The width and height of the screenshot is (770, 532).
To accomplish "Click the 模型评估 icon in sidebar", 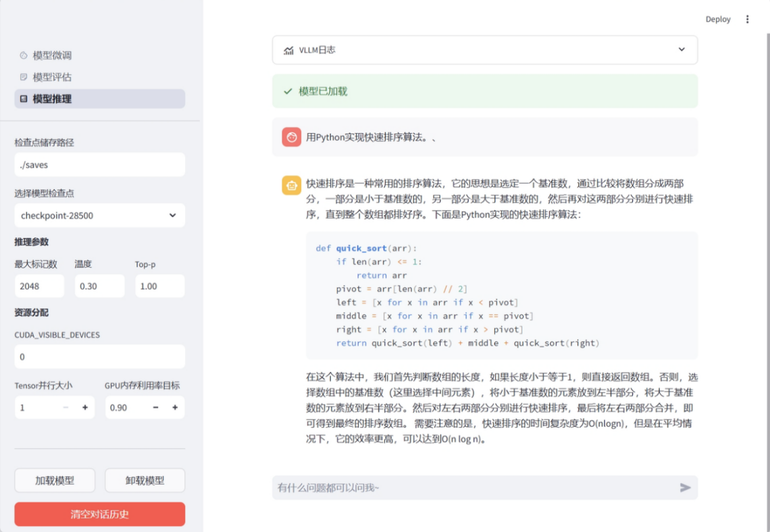I will [x=24, y=77].
